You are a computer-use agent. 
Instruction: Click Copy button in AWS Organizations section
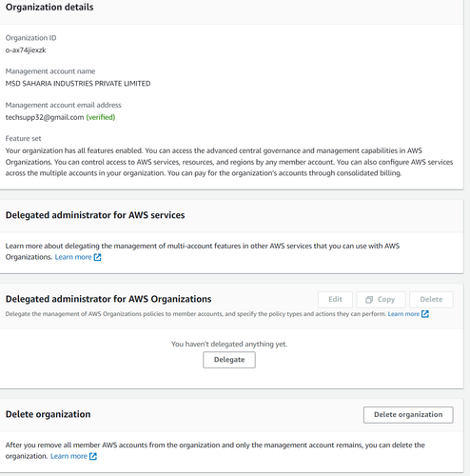(381, 300)
